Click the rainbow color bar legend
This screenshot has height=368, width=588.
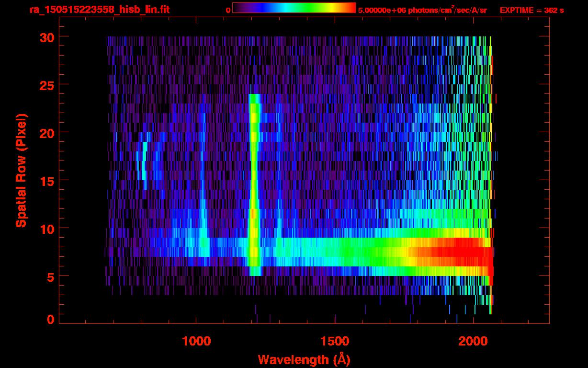click(294, 8)
